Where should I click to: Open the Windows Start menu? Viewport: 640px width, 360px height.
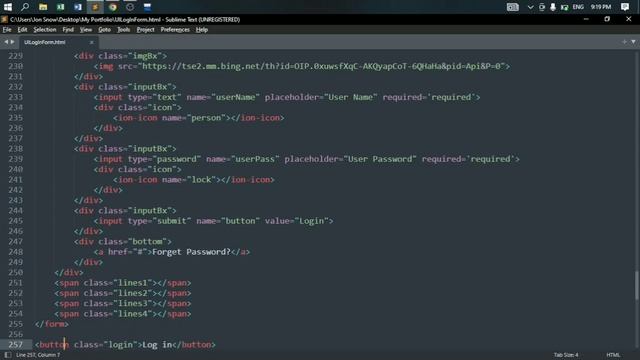click(8, 7)
